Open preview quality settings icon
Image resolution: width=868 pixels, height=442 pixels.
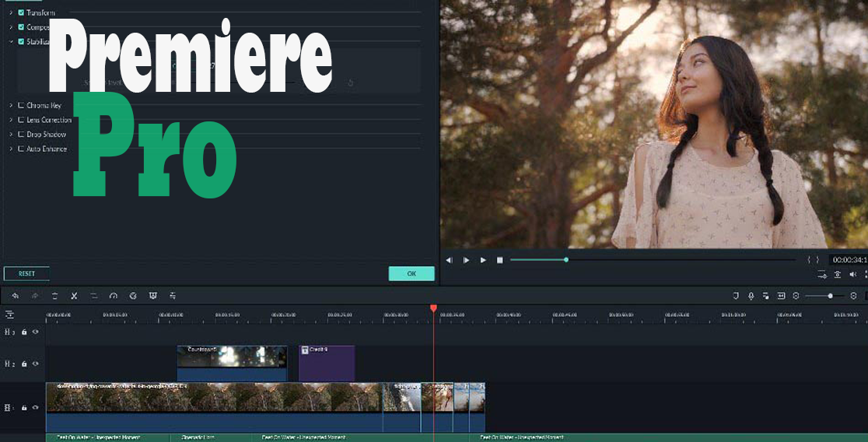[822, 275]
